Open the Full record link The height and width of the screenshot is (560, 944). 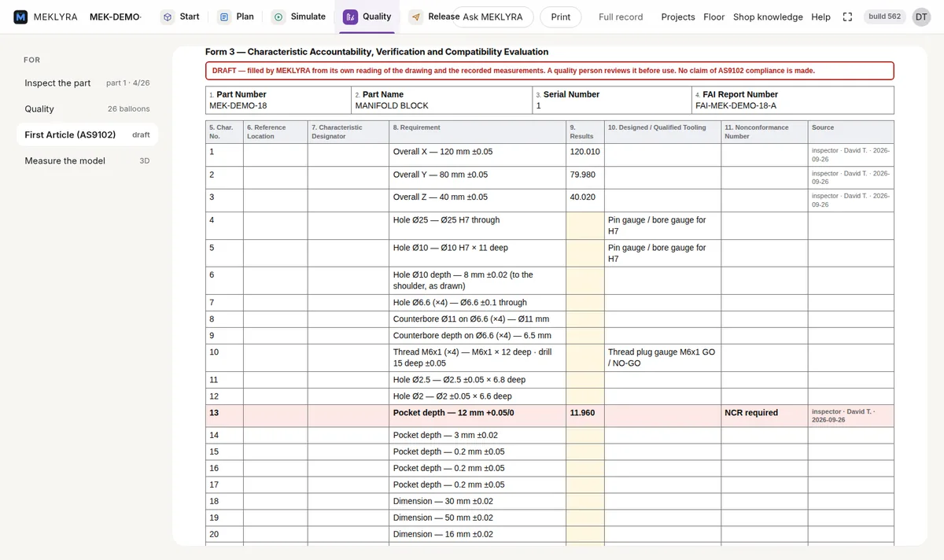pos(621,17)
